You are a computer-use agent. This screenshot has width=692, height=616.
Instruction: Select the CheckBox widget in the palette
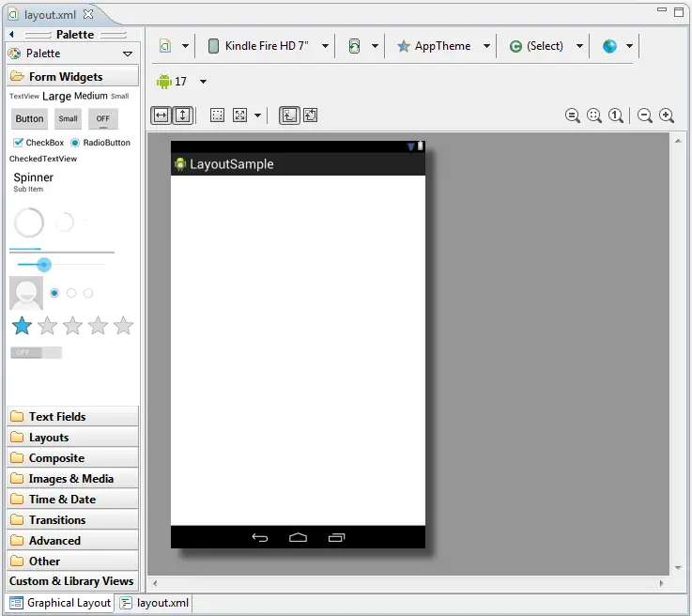coord(38,143)
